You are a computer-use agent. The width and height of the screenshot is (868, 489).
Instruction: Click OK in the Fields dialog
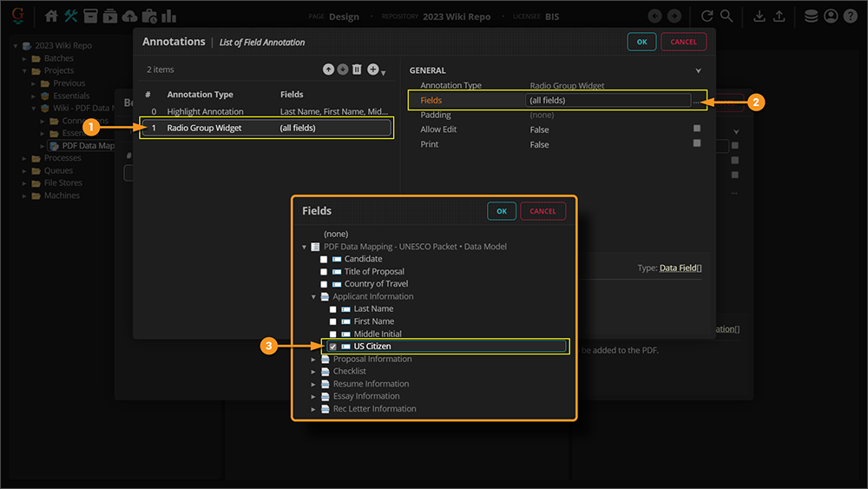tap(502, 211)
